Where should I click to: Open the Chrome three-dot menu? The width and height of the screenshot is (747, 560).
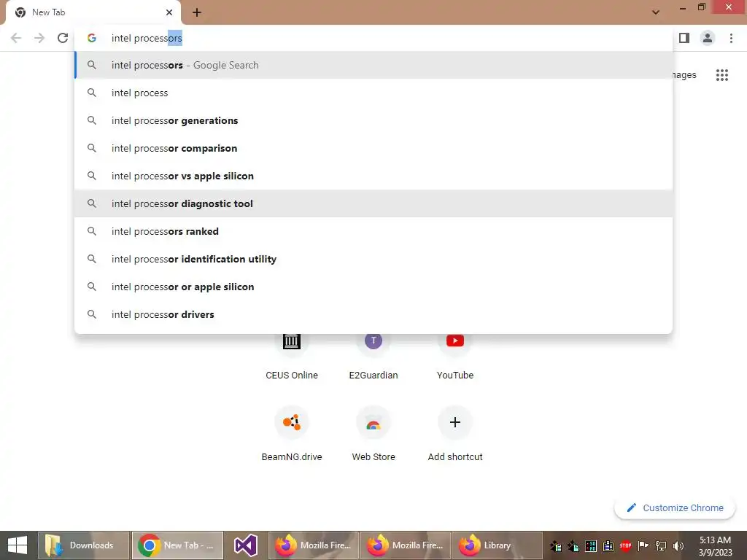click(731, 38)
